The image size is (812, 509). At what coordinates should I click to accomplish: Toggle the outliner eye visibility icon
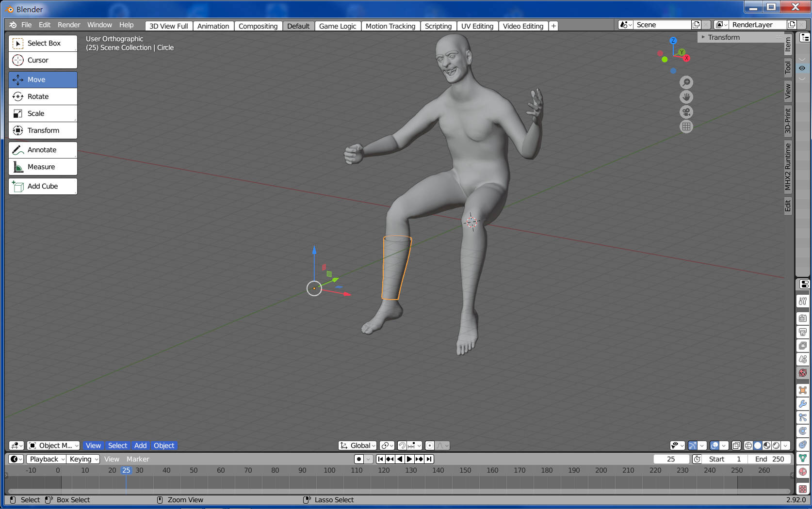coord(802,68)
